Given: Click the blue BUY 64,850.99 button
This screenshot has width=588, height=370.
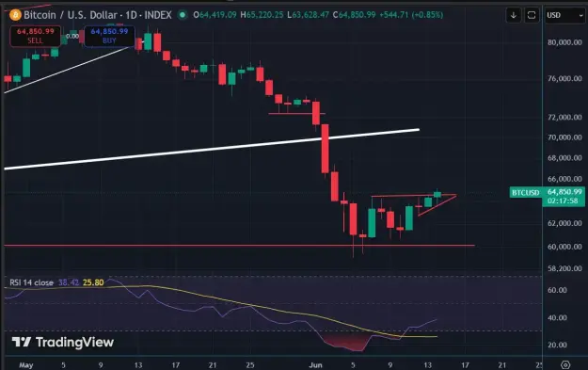Looking at the screenshot, I should point(109,36).
